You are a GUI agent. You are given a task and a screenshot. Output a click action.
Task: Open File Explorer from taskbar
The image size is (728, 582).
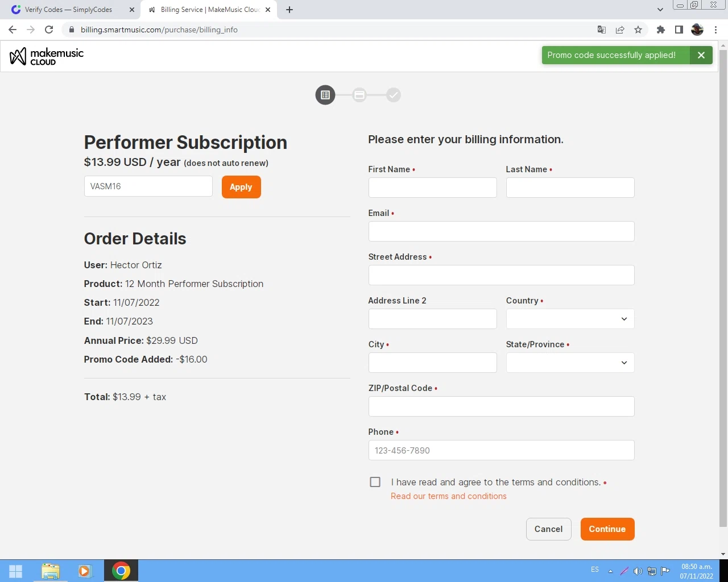point(51,571)
